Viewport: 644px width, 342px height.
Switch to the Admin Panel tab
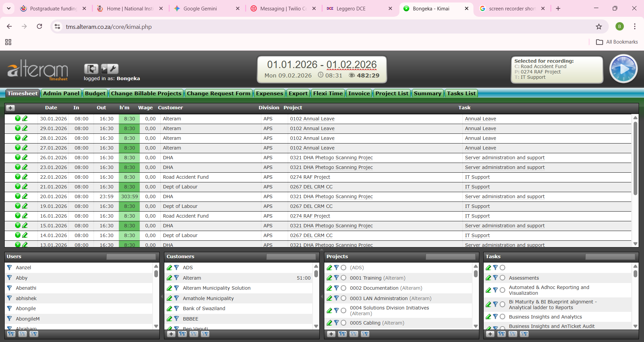tap(61, 94)
